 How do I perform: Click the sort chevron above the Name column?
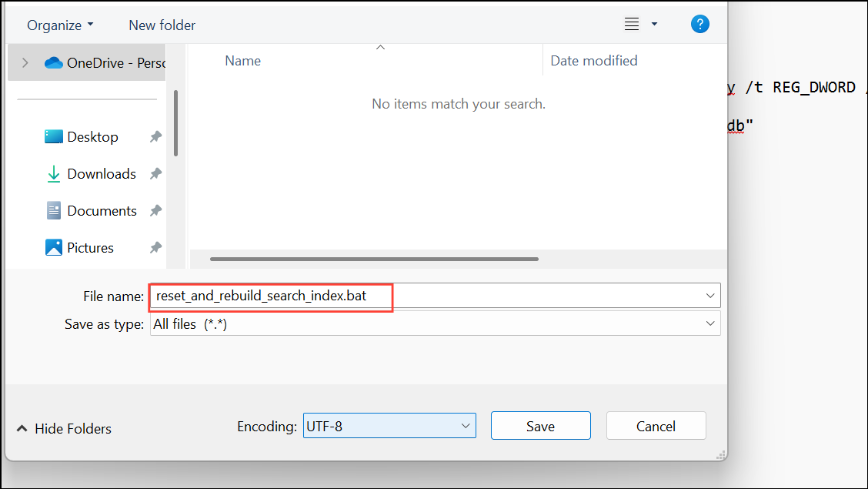tap(380, 46)
